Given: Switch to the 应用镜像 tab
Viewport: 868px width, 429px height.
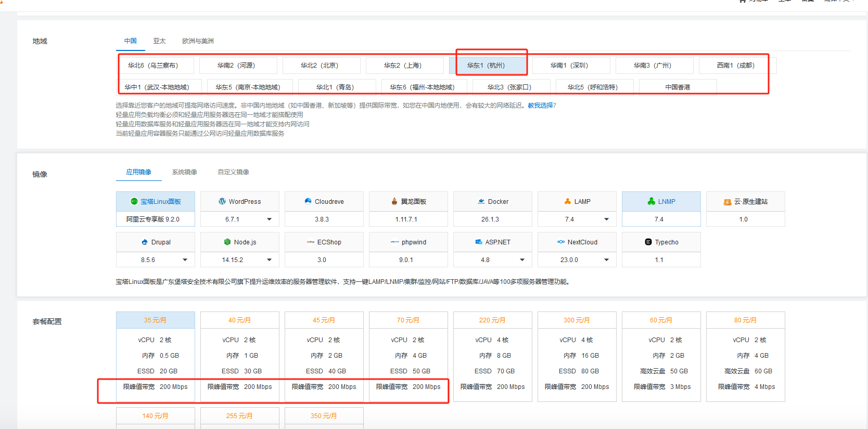Looking at the screenshot, I should tap(139, 172).
